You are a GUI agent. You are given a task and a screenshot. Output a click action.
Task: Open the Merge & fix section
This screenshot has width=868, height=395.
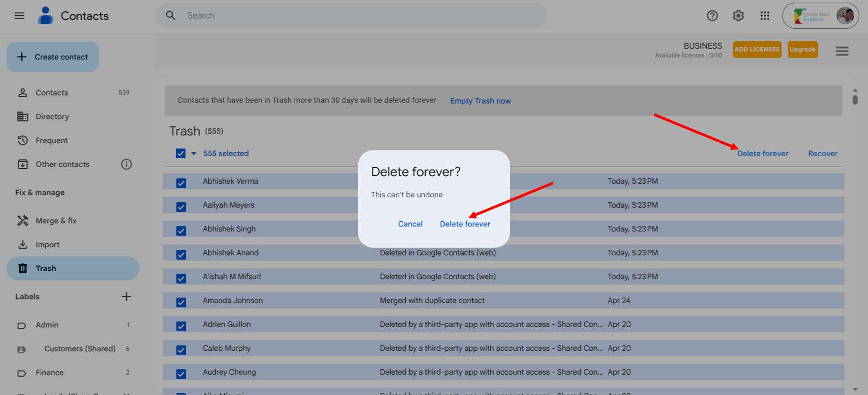point(56,221)
